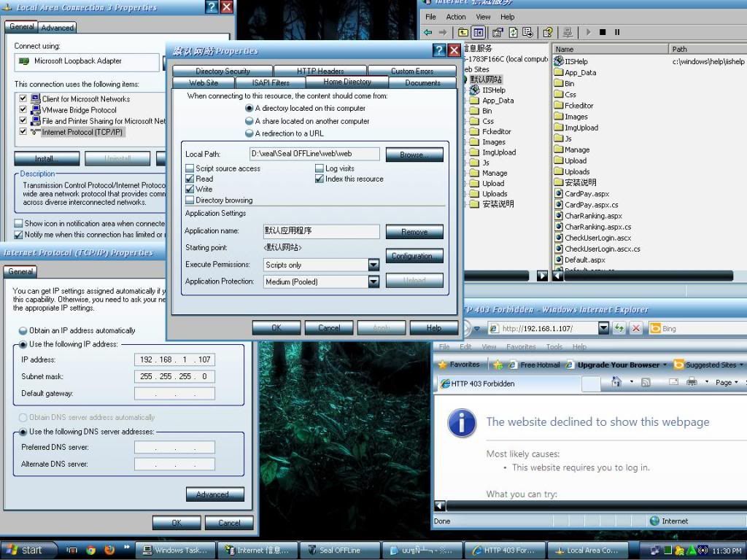Click the red stop loading icon in browser
Screen dimensions: 747x560
tap(636, 329)
